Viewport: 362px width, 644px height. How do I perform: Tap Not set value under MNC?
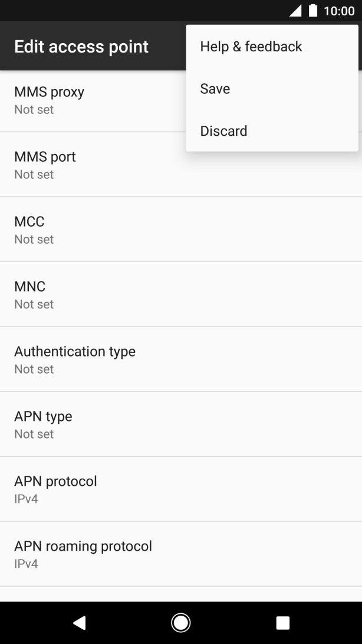tap(34, 305)
